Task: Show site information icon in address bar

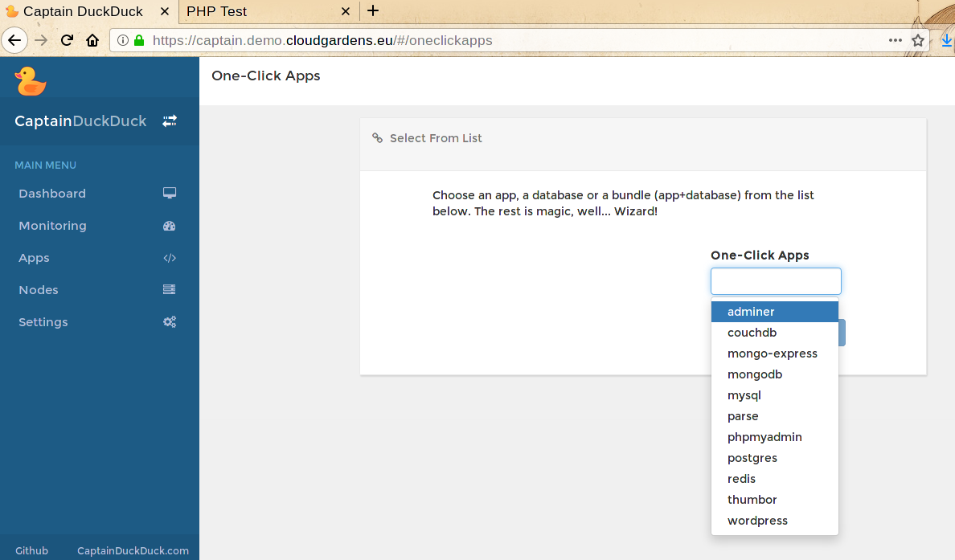Action: 122,40
